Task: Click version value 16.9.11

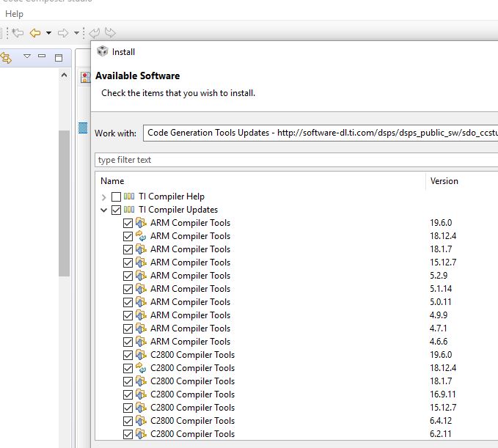Action: pos(443,394)
